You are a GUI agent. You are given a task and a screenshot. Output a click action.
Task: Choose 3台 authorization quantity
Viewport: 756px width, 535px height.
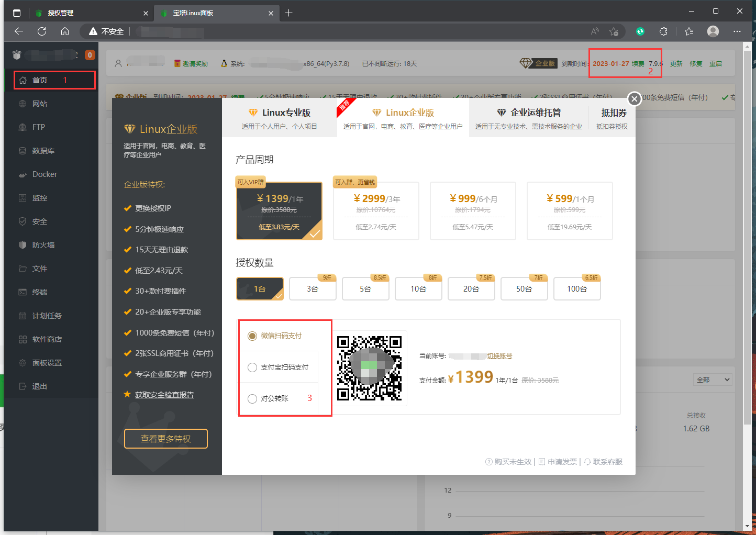313,289
